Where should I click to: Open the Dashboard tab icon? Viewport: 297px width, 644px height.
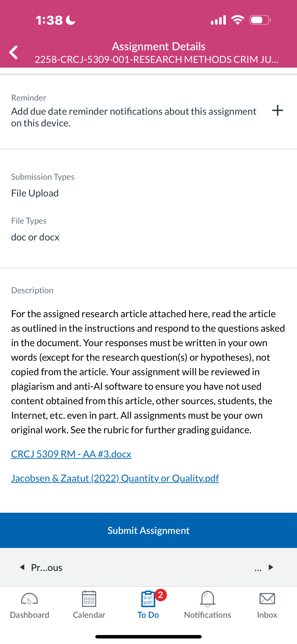coord(29,599)
